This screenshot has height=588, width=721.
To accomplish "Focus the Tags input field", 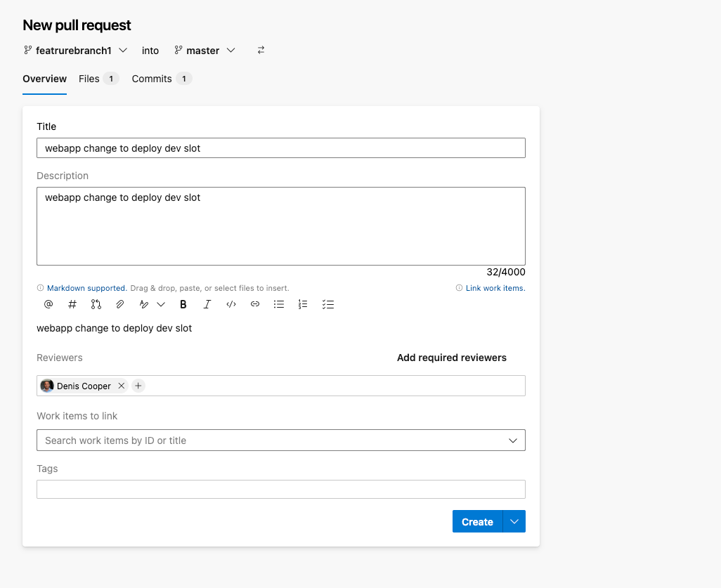I will pyautogui.click(x=281, y=489).
